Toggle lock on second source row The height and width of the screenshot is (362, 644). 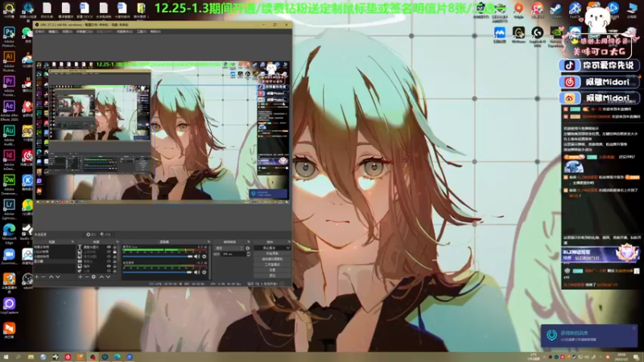[x=114, y=252]
